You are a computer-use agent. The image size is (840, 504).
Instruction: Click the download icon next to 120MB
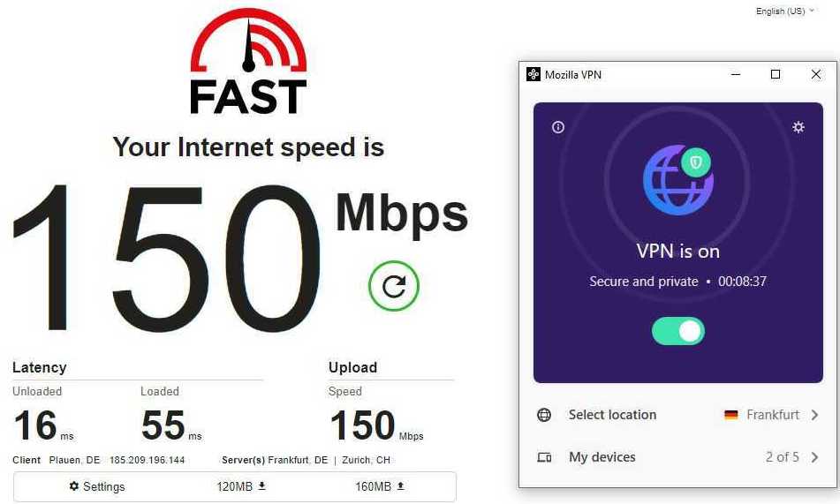click(262, 486)
